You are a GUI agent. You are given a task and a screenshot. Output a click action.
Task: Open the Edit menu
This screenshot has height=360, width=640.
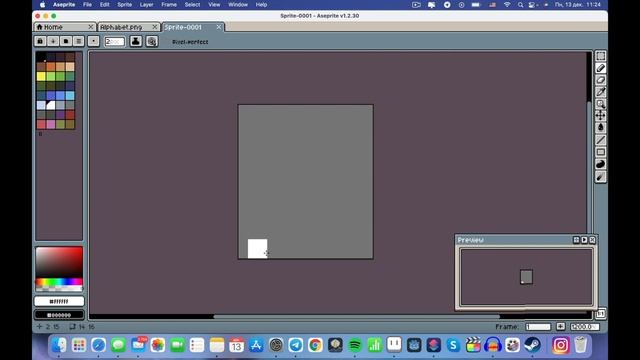pyautogui.click(x=104, y=4)
